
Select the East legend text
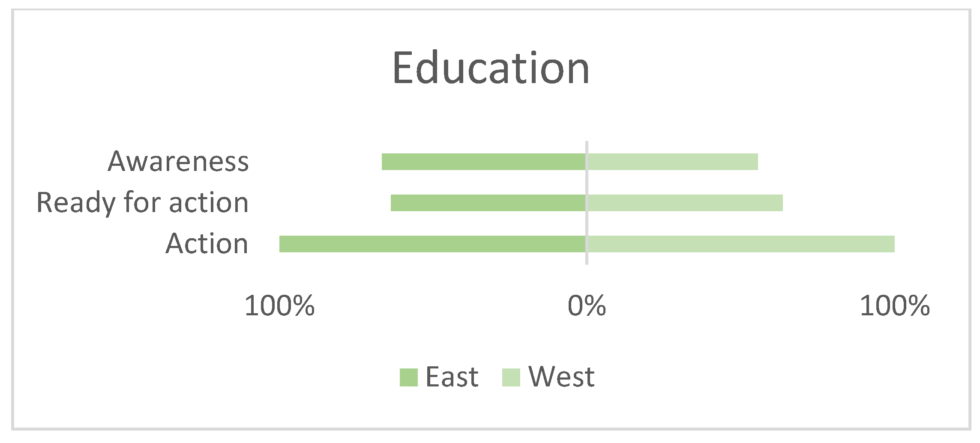pos(452,377)
